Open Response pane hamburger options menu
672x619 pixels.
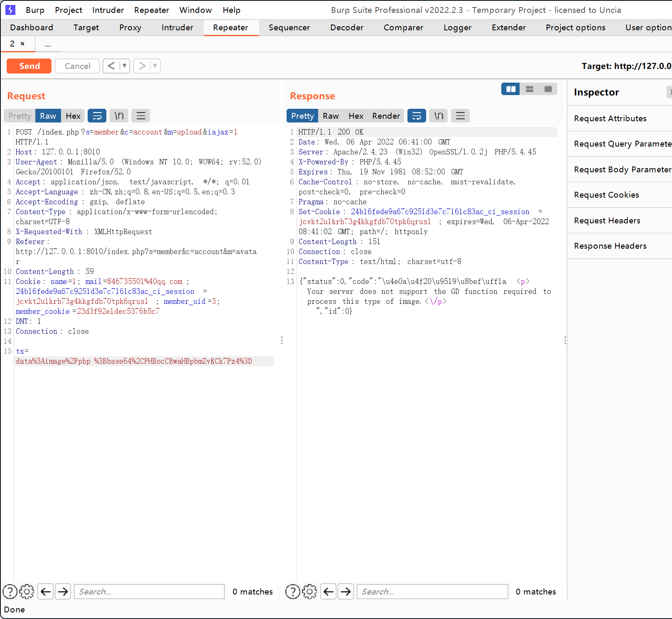(460, 116)
